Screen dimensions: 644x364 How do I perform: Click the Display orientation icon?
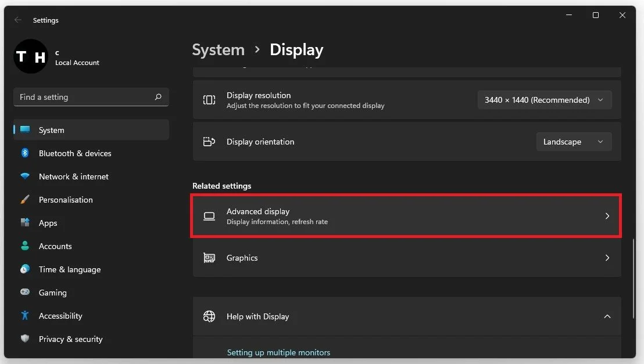coord(209,142)
